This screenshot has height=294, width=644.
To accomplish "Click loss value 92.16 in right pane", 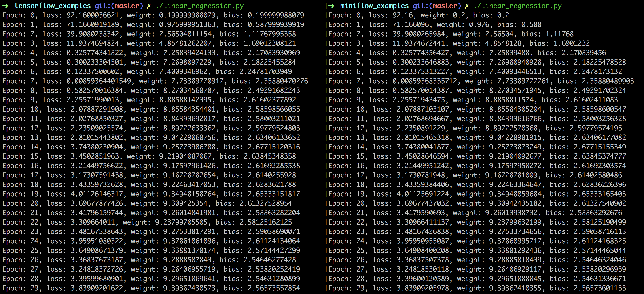I will coord(402,15).
